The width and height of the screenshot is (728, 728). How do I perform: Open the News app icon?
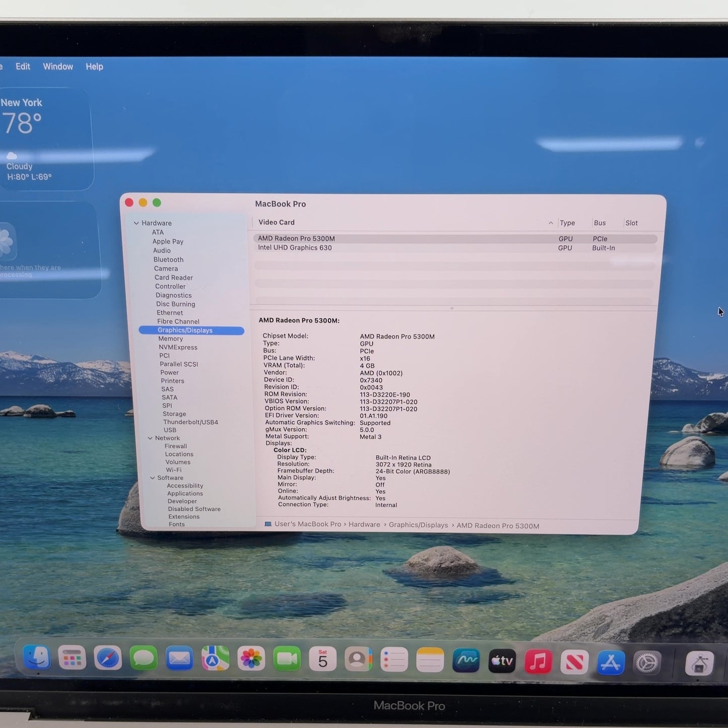(574, 662)
